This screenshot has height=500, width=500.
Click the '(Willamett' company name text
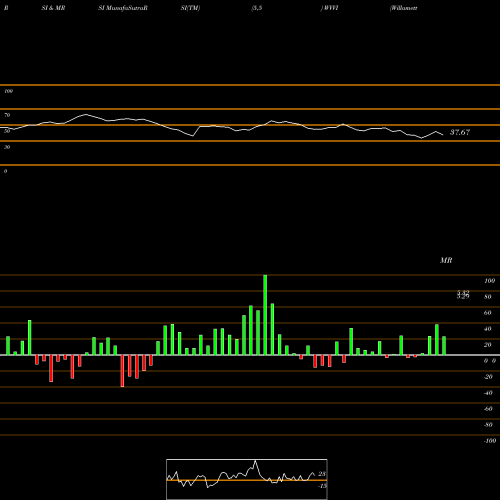(403, 8)
